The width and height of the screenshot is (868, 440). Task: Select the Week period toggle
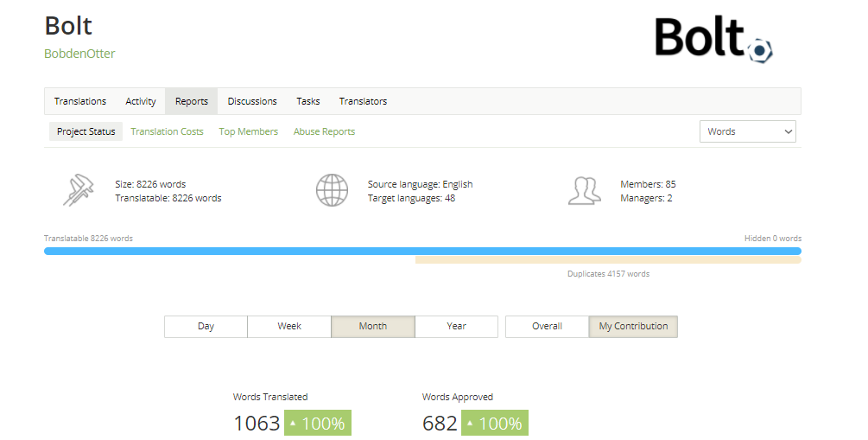pyautogui.click(x=289, y=327)
